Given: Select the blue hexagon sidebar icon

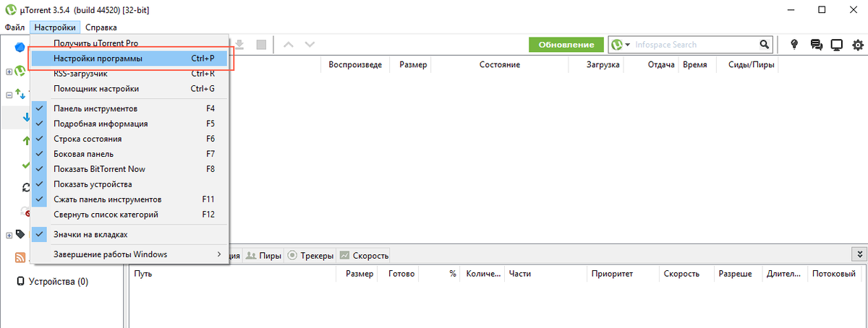Looking at the screenshot, I should point(20,48).
